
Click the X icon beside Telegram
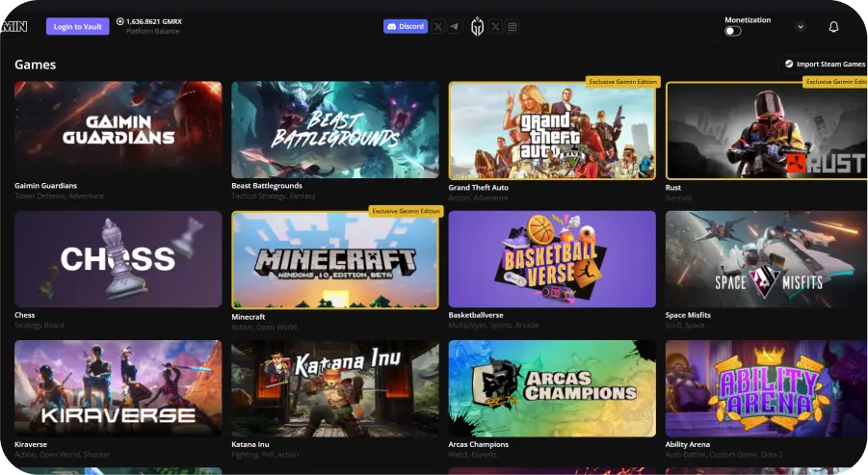pyautogui.click(x=438, y=27)
